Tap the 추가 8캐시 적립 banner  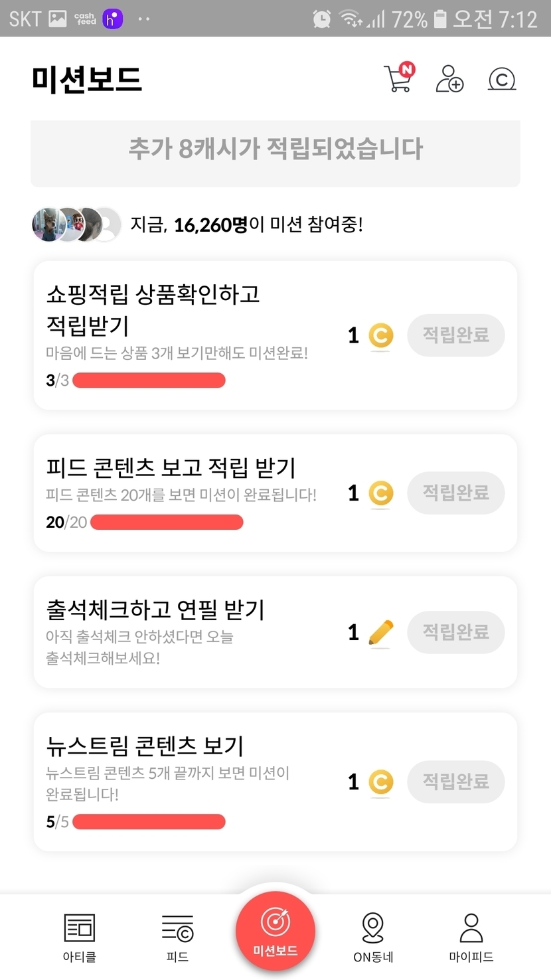point(275,149)
